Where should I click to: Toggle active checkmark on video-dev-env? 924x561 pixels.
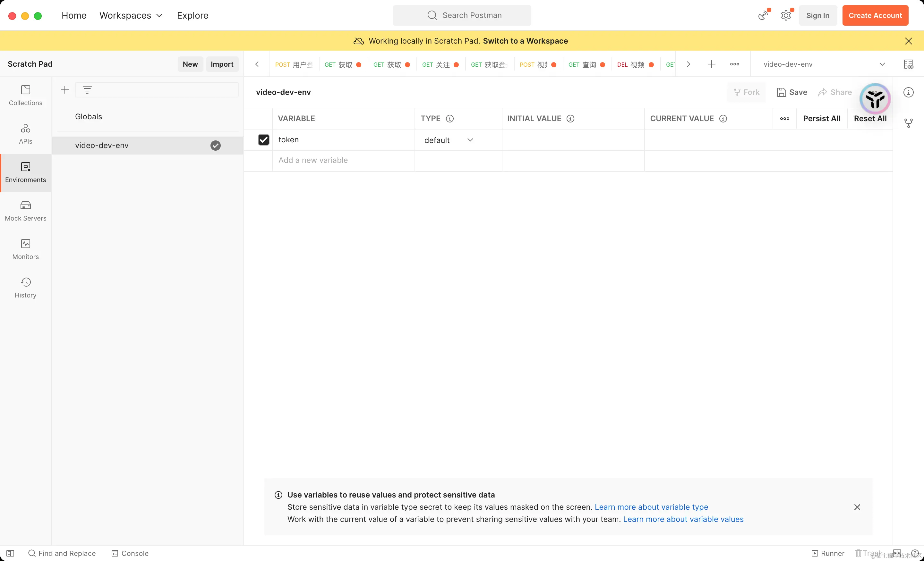point(215,146)
